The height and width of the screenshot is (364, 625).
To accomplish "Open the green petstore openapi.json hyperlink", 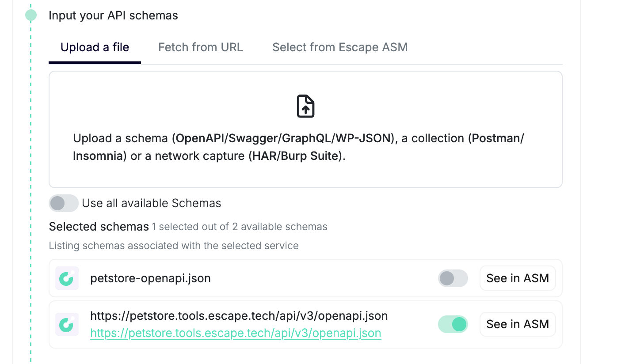I will pos(236,333).
